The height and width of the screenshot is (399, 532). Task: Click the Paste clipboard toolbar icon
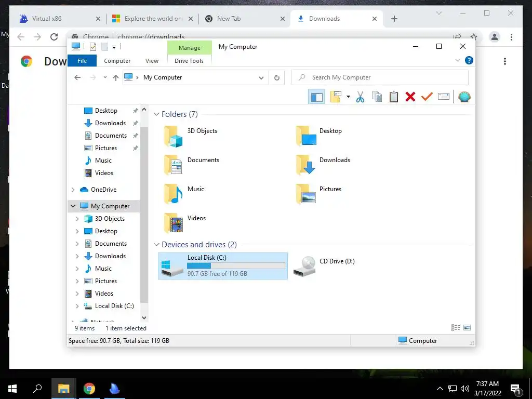click(394, 97)
